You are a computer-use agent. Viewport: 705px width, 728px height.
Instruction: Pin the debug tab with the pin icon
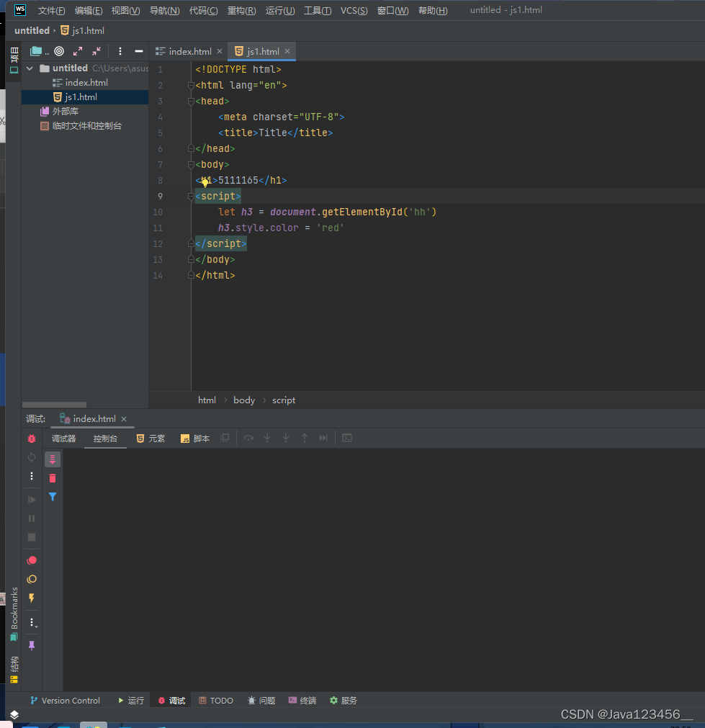tap(32, 645)
